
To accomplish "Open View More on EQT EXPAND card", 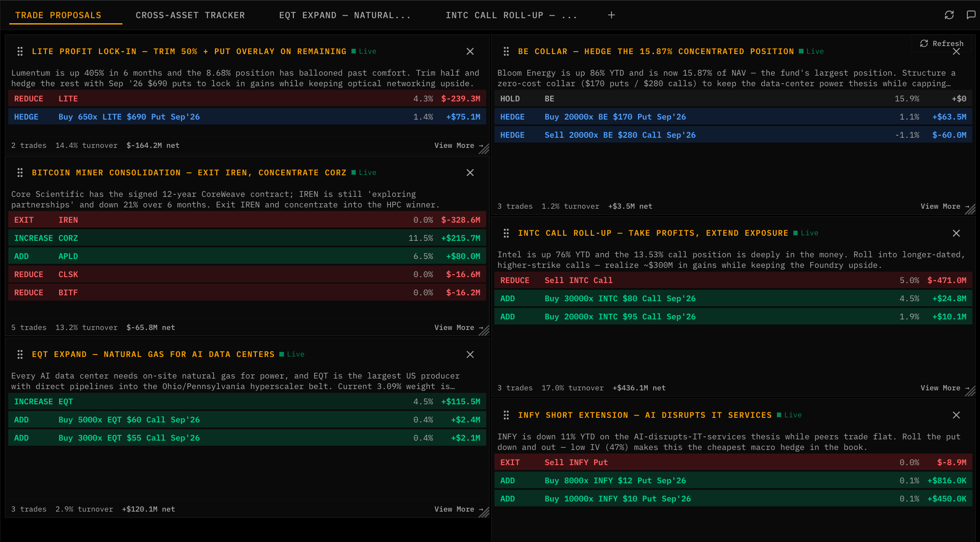I will click(x=455, y=509).
